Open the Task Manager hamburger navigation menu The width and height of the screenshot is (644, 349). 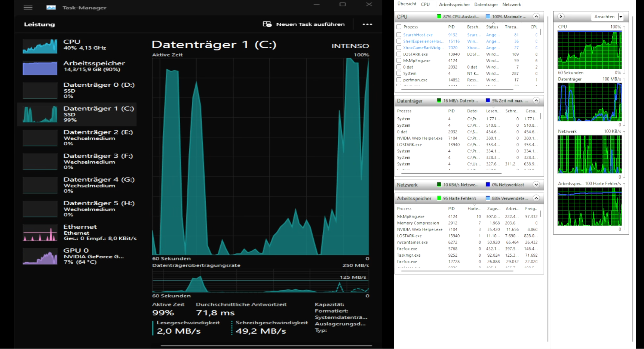(x=28, y=7)
